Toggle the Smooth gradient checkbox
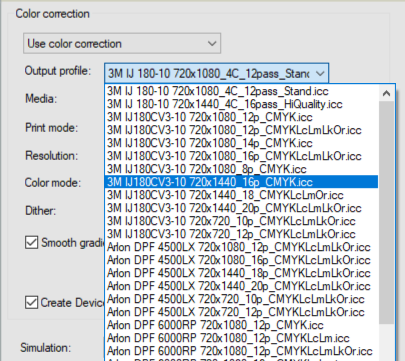The height and width of the screenshot is (361, 405). click(x=32, y=242)
